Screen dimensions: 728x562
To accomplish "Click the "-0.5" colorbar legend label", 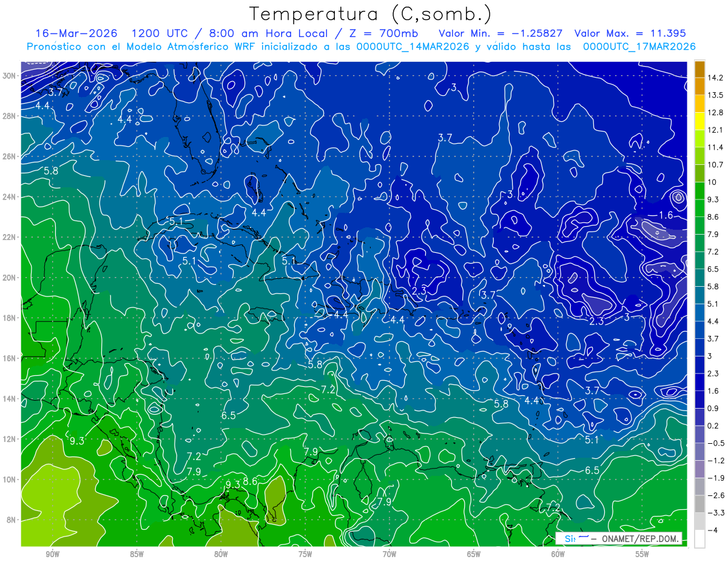I will click(x=716, y=443).
